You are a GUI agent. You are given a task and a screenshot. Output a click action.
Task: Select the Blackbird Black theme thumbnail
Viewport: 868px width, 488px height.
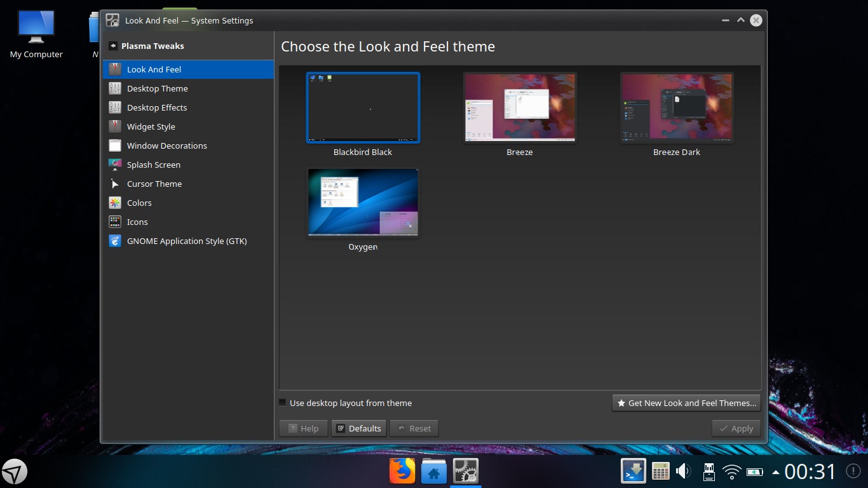pos(363,107)
